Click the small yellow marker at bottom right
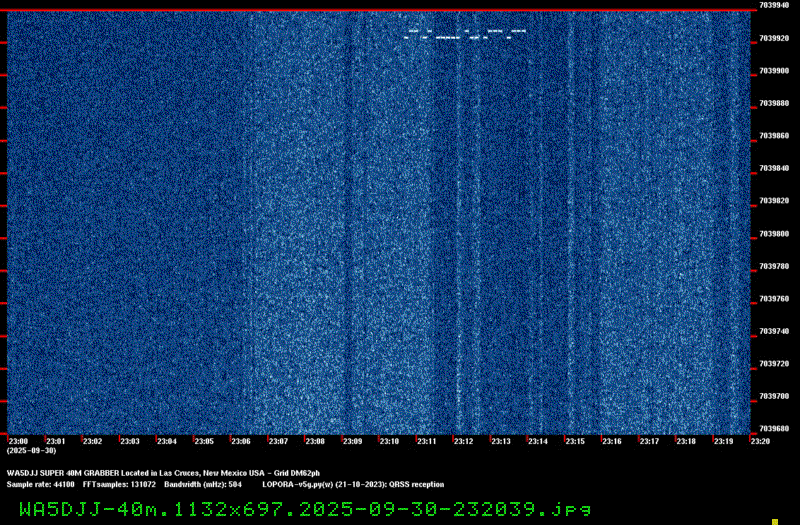This screenshot has height=525, width=800. click(x=775, y=522)
